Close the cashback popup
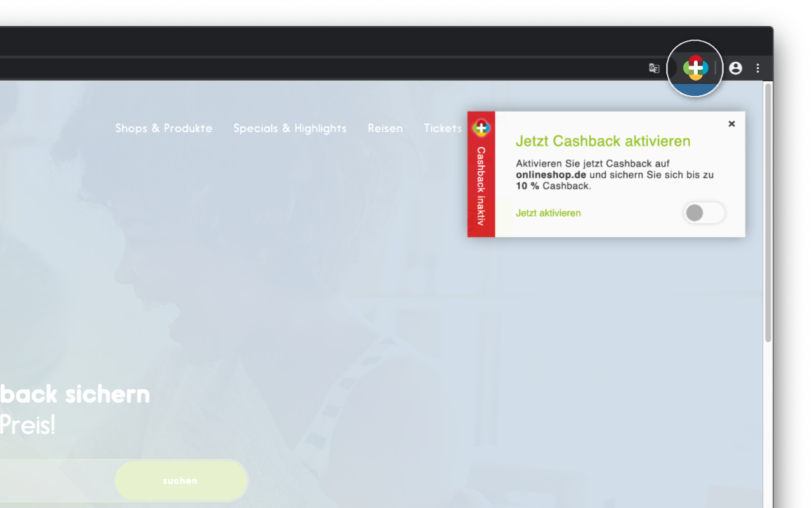This screenshot has width=812, height=508. (x=731, y=124)
